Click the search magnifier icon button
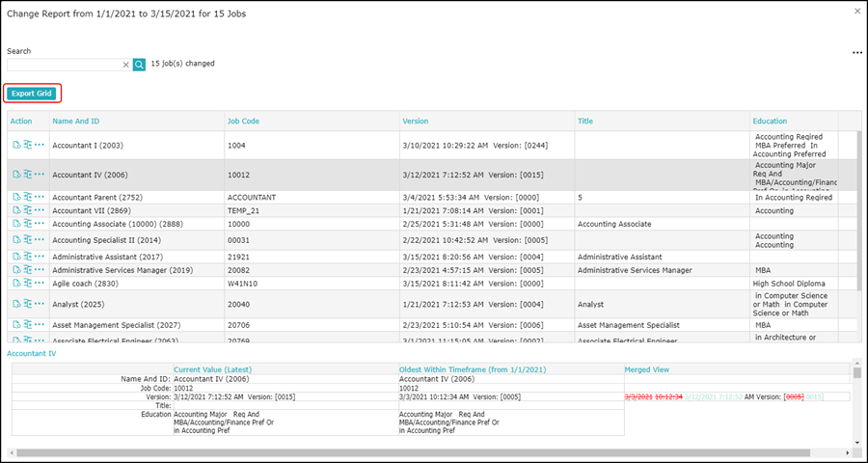 coord(139,65)
